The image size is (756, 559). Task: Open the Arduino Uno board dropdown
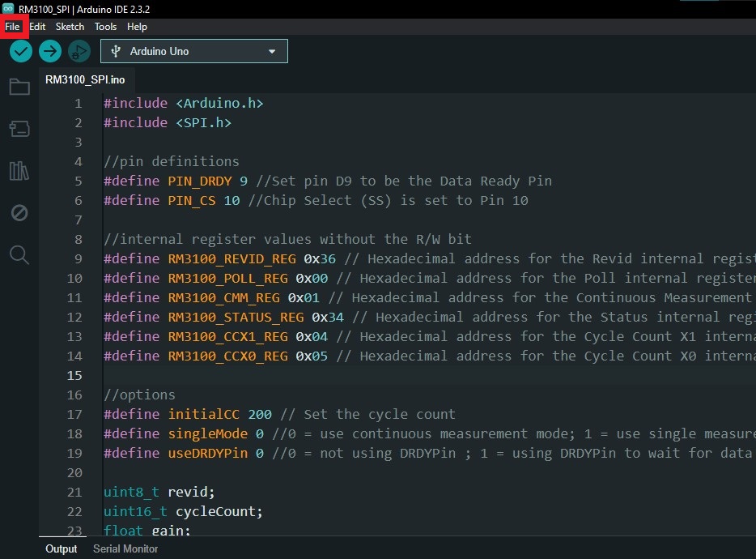tap(193, 51)
